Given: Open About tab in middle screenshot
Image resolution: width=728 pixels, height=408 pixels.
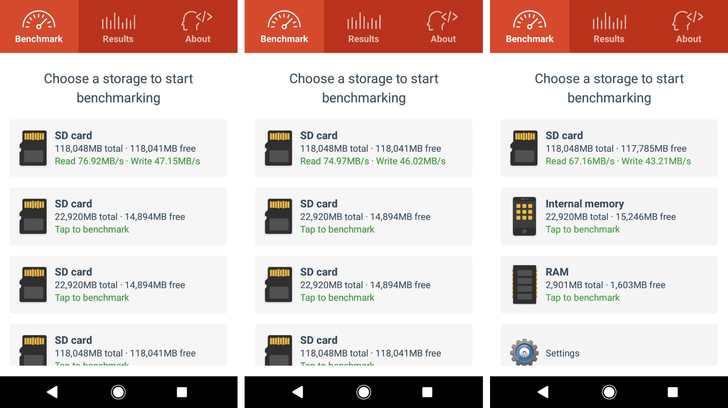Looking at the screenshot, I should [x=443, y=26].
